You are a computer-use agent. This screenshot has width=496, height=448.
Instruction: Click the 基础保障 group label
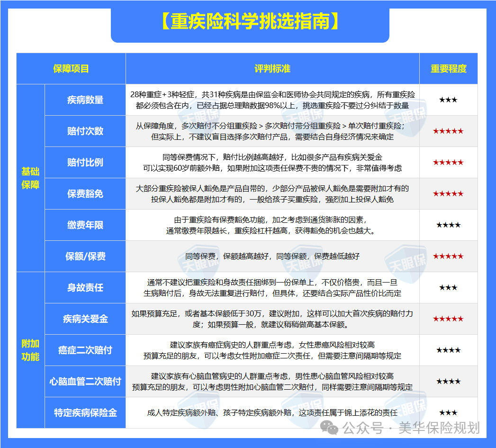click(x=30, y=177)
